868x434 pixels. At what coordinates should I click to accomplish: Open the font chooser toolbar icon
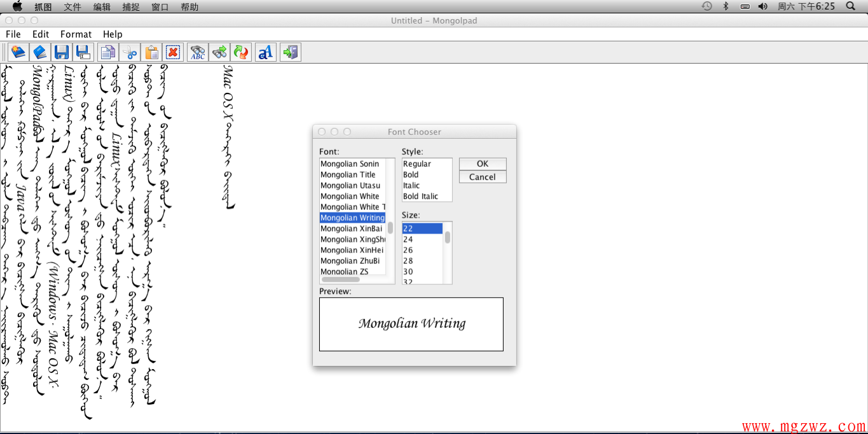[266, 52]
